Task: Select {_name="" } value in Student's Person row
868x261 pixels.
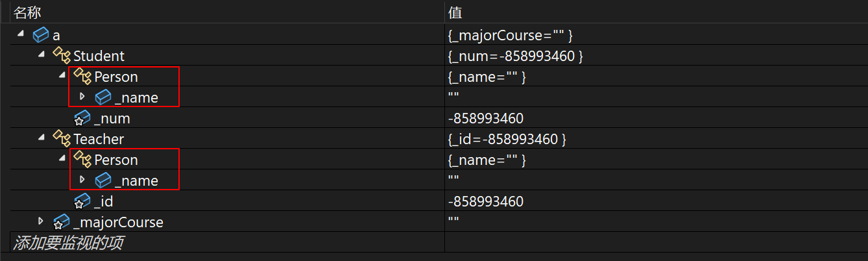Action: point(487,77)
